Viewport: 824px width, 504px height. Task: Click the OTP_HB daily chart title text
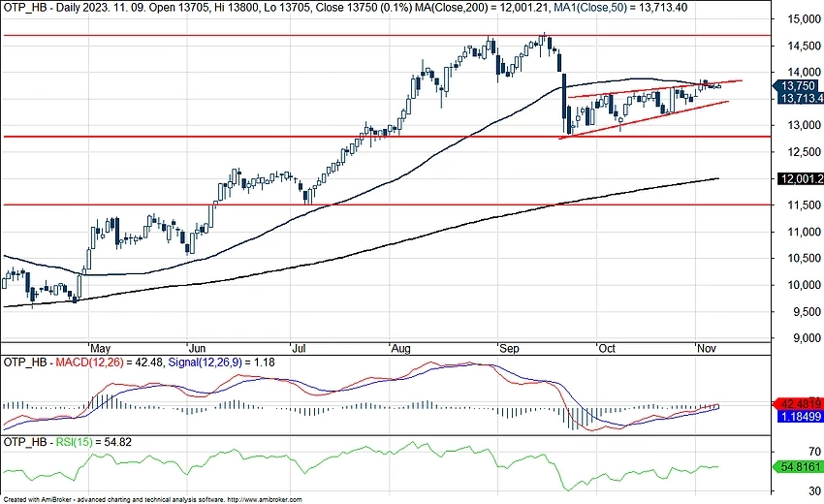pyautogui.click(x=291, y=8)
